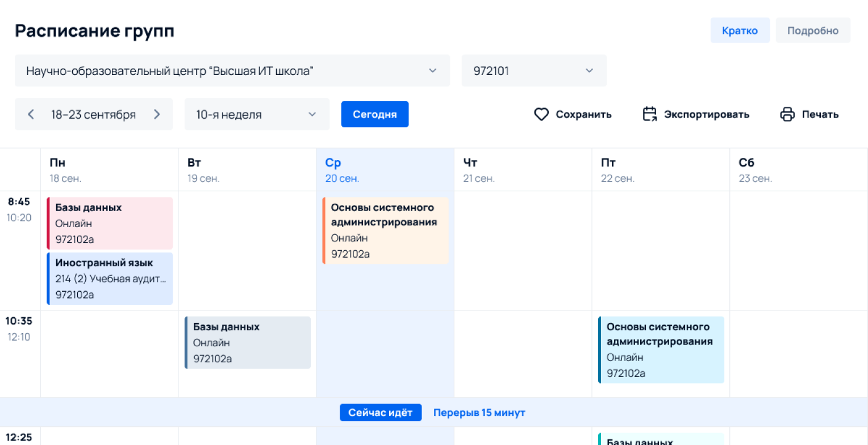Open the institution dropdown Высшая ИТ школа

(232, 71)
